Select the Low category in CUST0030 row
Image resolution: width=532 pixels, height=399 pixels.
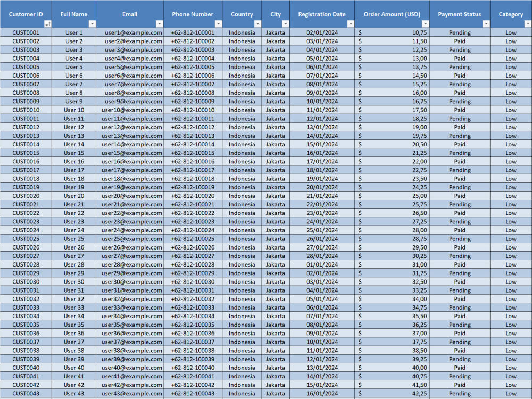511,282
